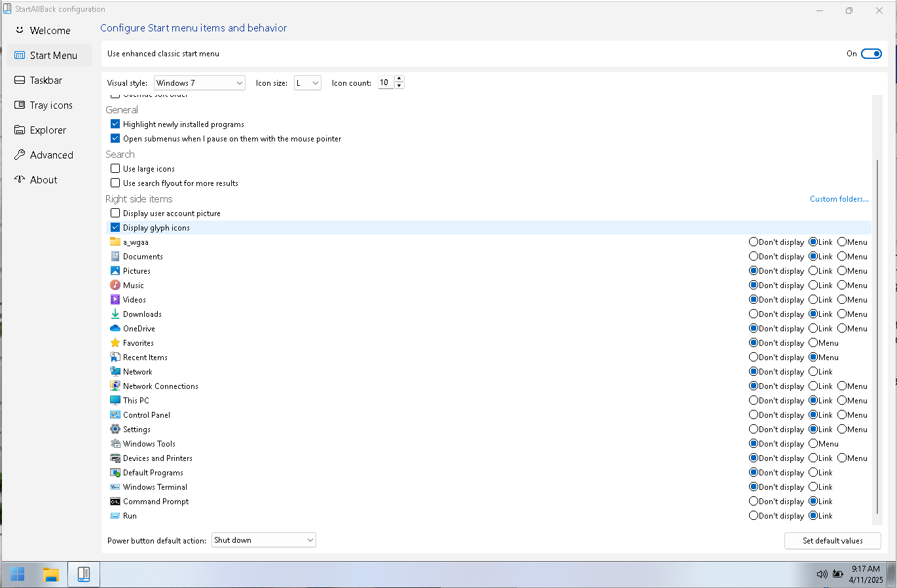Click the volume speaker tray icon
Screen dimensions: 897x588
point(822,574)
